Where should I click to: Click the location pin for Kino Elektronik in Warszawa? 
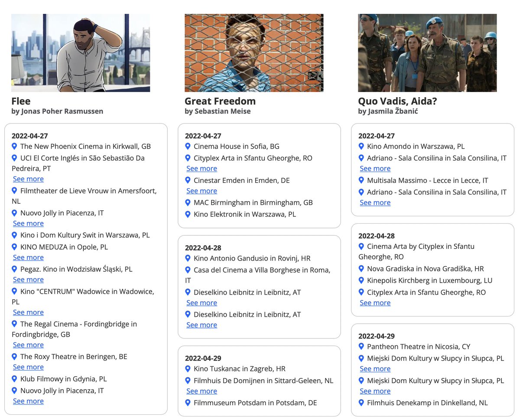click(188, 214)
